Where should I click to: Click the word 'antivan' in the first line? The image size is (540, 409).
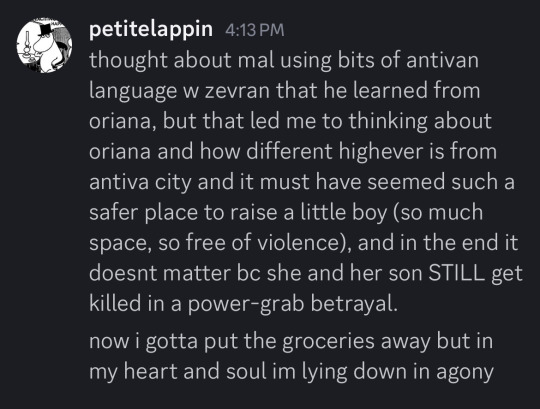click(x=443, y=60)
